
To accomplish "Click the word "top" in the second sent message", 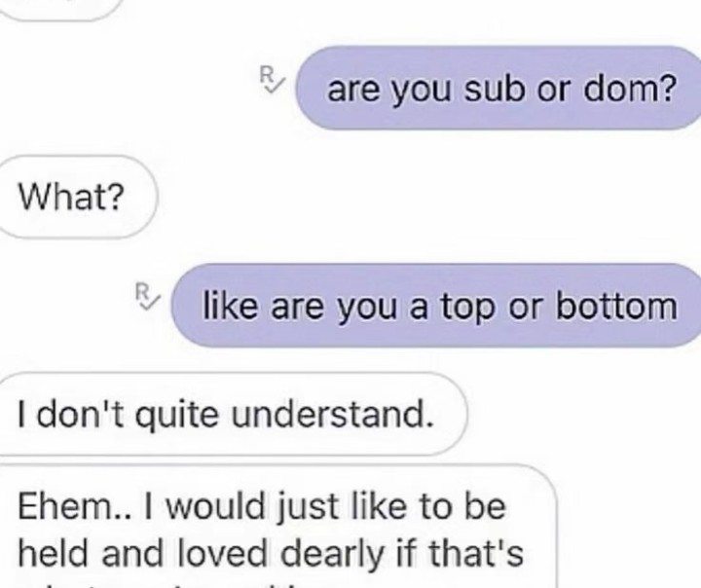I will tap(468, 310).
